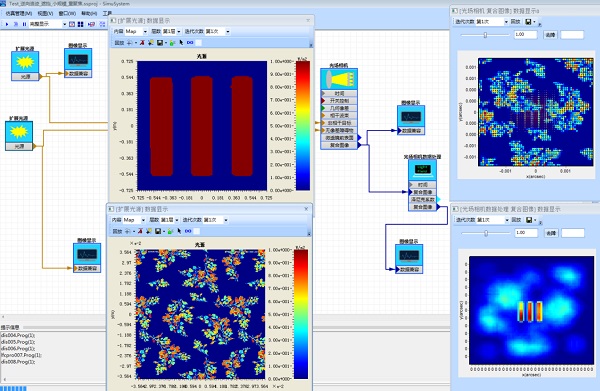Click 开关控制 port on 光场相机 node
The image size is (600, 391).
tap(339, 101)
